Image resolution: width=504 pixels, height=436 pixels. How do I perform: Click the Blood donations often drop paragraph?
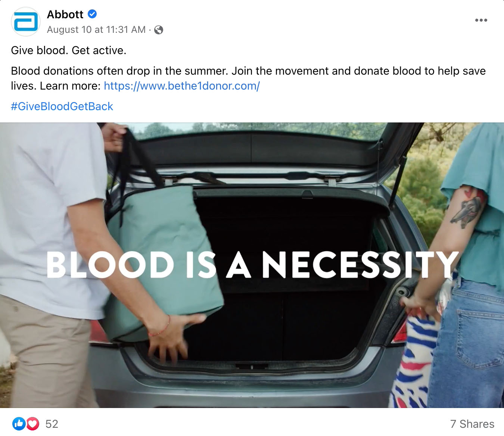(x=248, y=78)
